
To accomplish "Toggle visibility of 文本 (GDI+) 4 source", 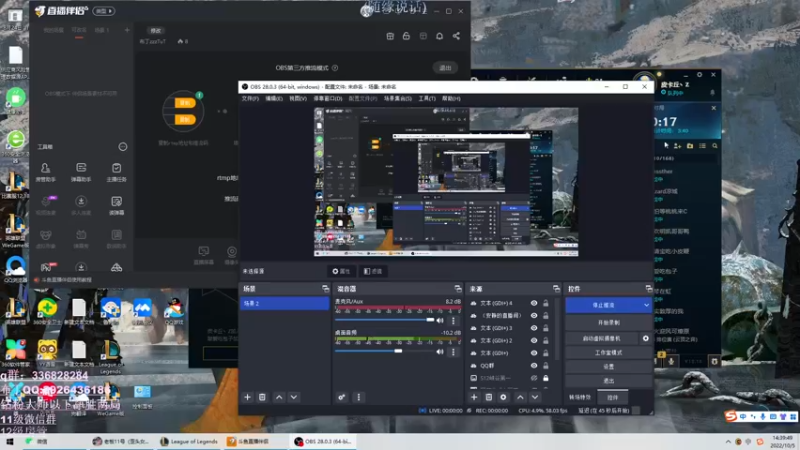I will 534,303.
